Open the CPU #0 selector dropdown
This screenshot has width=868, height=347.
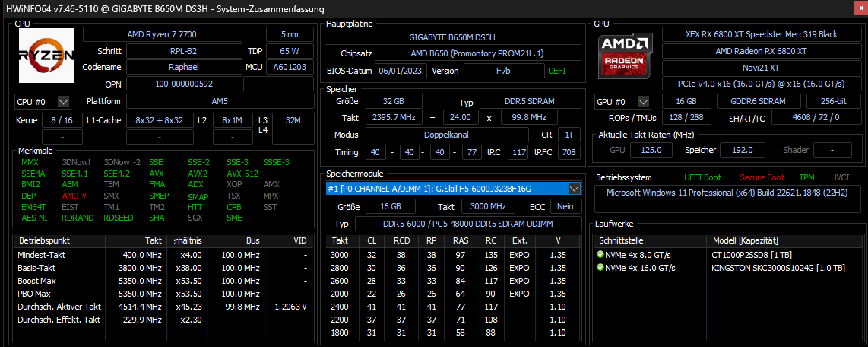tap(64, 102)
